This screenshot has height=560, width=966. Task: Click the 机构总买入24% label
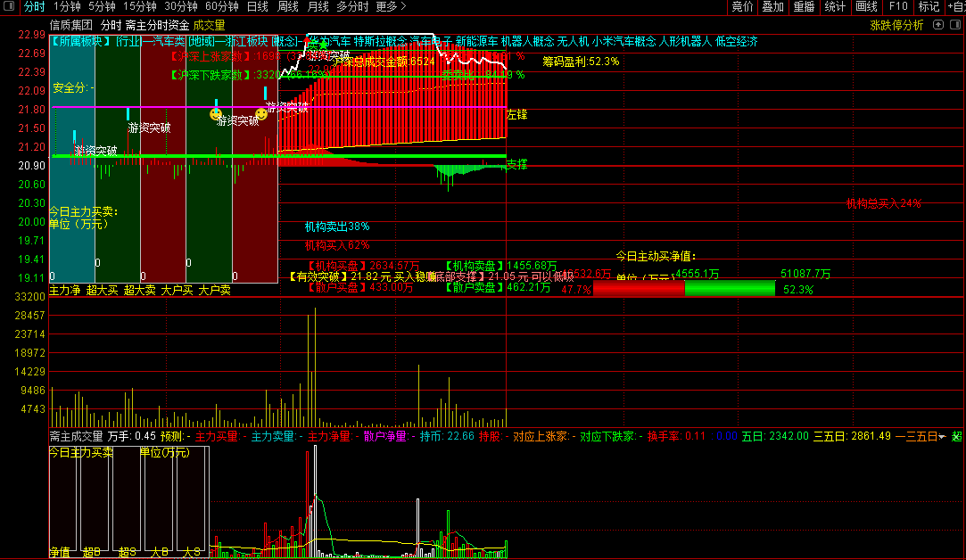pos(883,203)
